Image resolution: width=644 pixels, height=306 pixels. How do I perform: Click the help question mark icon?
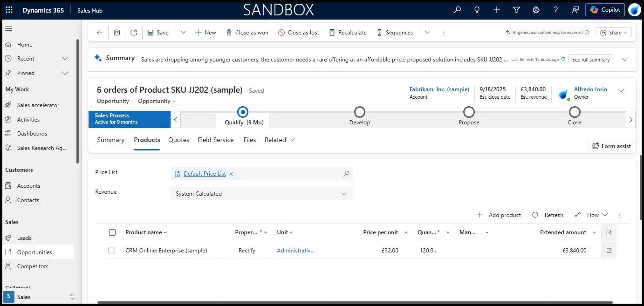point(556,10)
